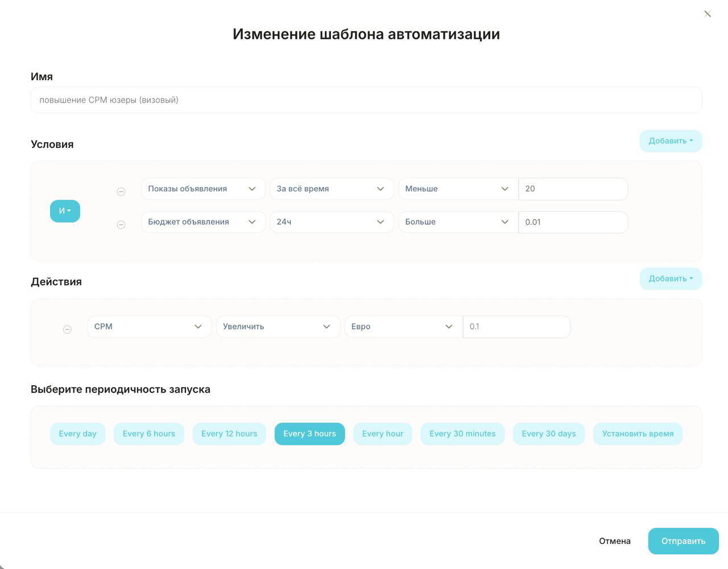This screenshot has width=728, height=569.
Task: Select 'Every 30 minutes' launch frequency
Action: coord(462,434)
